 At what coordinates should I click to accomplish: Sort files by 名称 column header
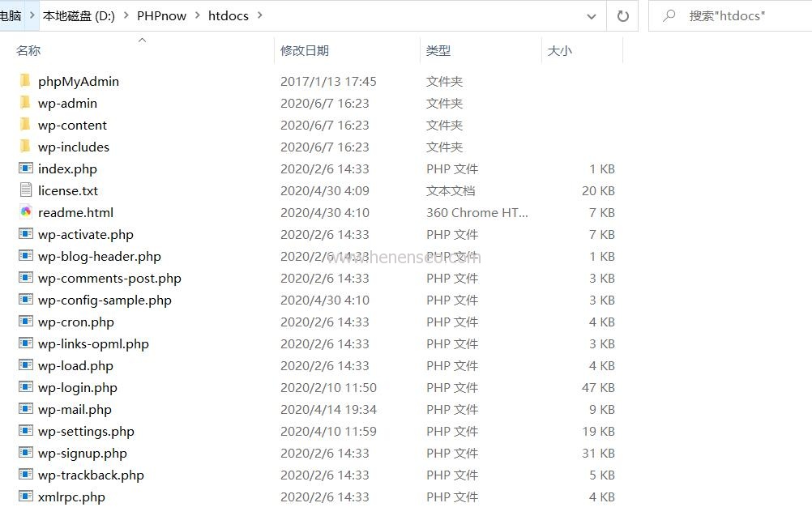coord(28,51)
